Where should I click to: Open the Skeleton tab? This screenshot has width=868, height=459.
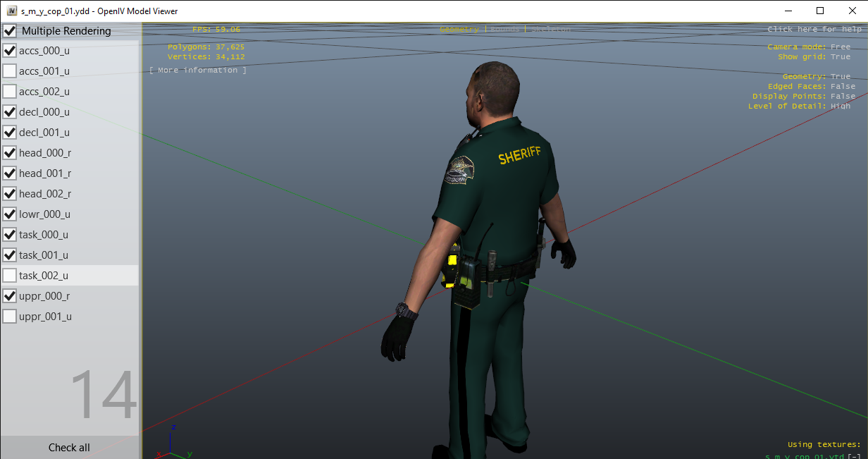point(551,30)
